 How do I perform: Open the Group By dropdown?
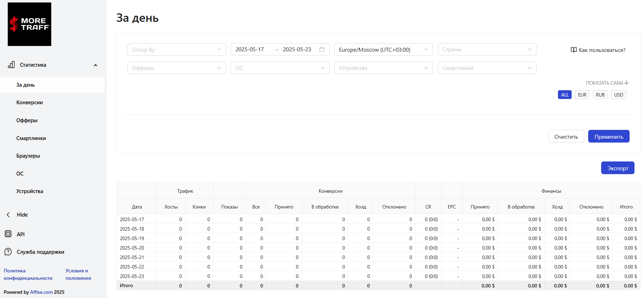177,49
